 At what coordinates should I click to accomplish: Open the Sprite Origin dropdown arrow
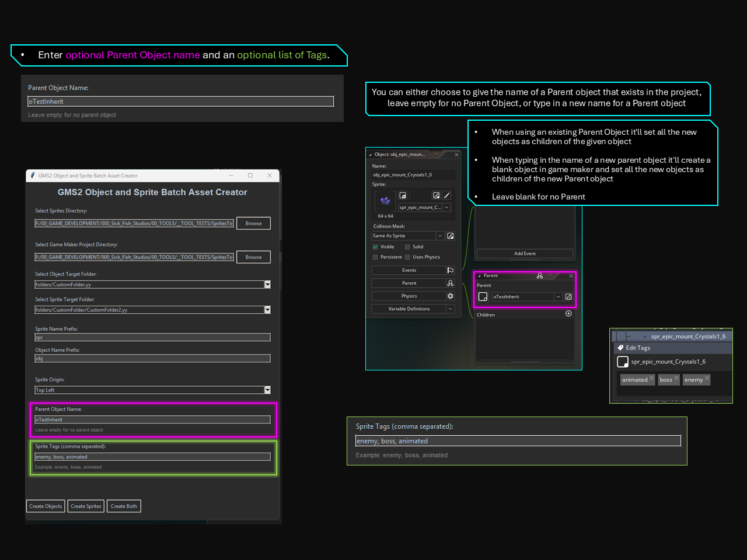[x=267, y=390]
